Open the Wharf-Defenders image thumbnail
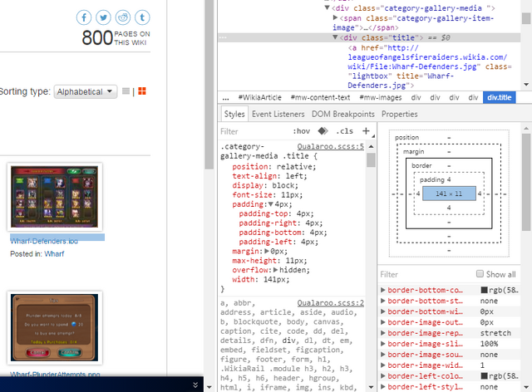This screenshot has height=392, width=532. (x=54, y=197)
